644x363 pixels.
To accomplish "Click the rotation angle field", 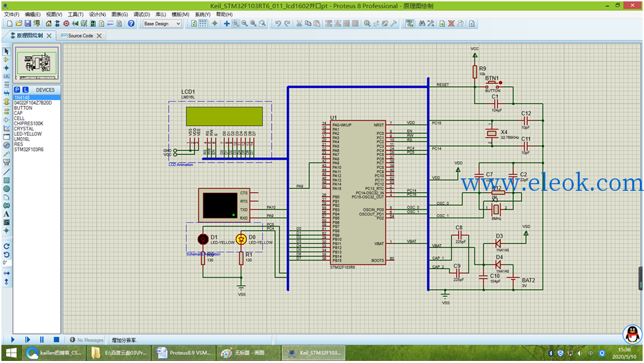I will 7,262.
